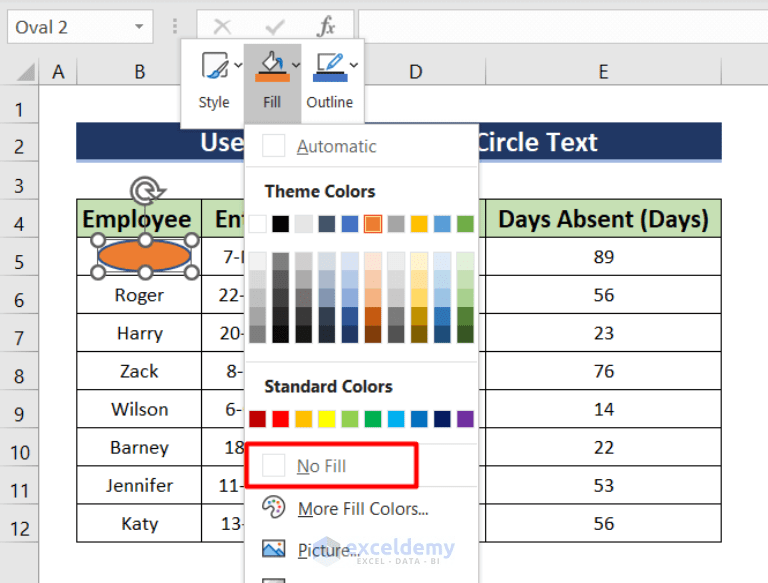This screenshot has width=768, height=583.
Task: Click the days absent value 14
Action: click(x=603, y=409)
